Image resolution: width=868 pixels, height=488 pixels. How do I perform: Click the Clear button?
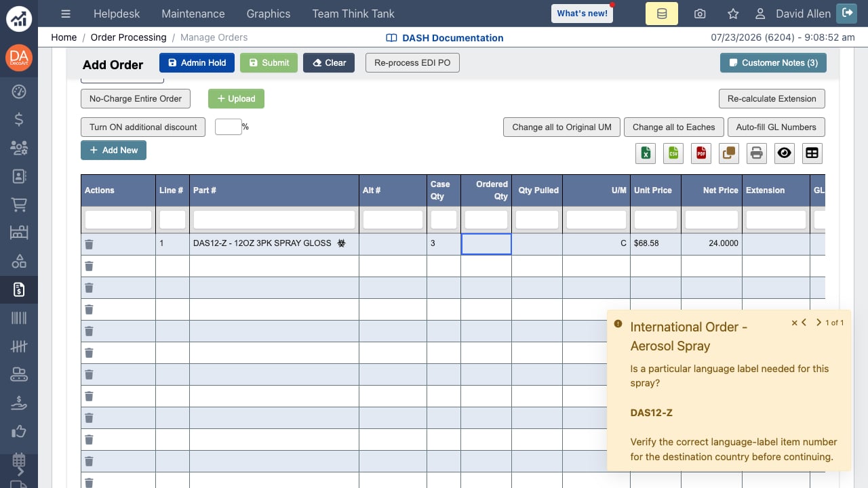[x=329, y=62]
